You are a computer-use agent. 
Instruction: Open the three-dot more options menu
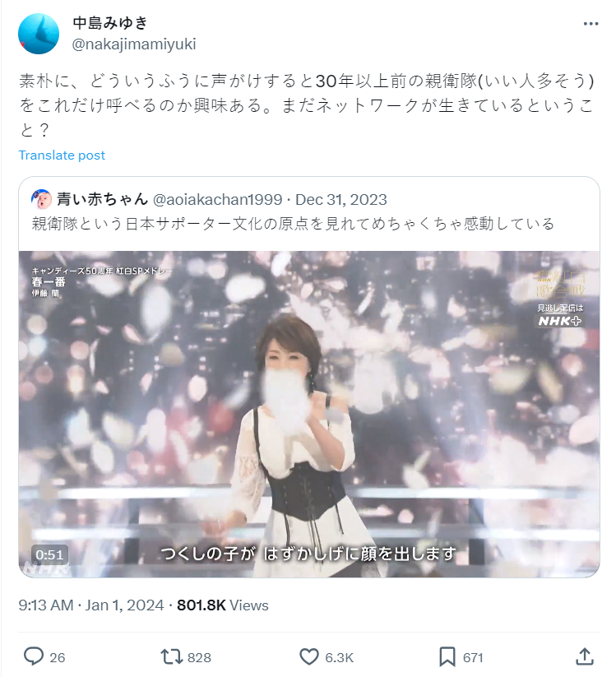[591, 24]
